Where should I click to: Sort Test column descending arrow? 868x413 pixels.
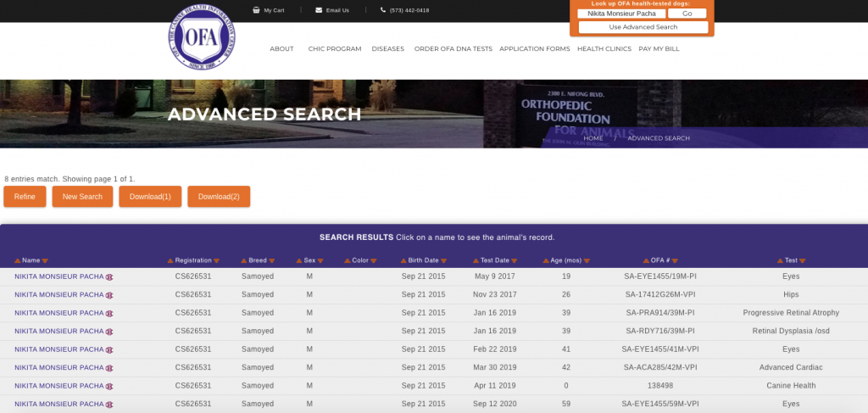pyautogui.click(x=802, y=260)
